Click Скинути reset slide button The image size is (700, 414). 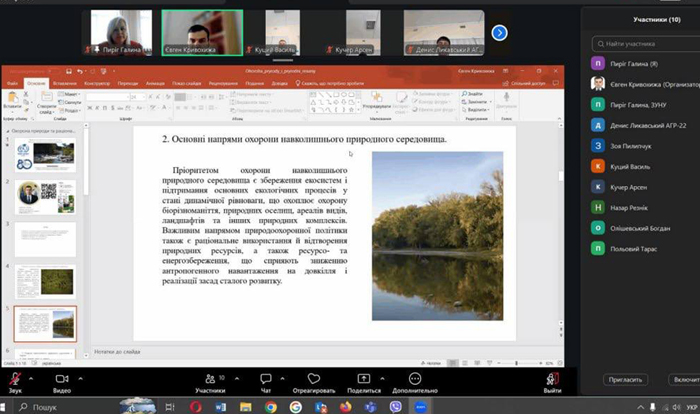70,102
